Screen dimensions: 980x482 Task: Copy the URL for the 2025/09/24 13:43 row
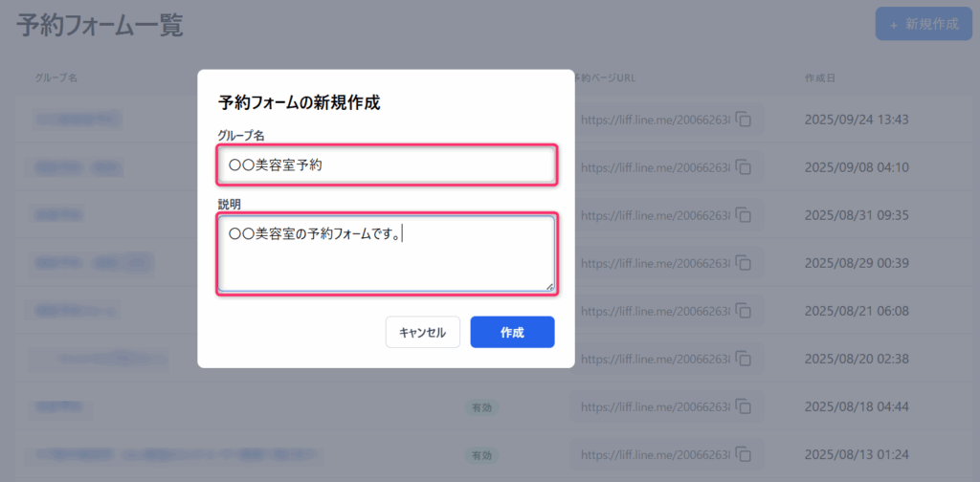tap(744, 120)
